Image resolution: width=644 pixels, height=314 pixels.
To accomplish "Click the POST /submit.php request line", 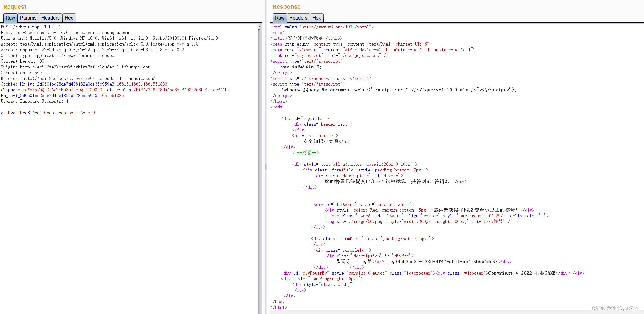I will [31, 27].
